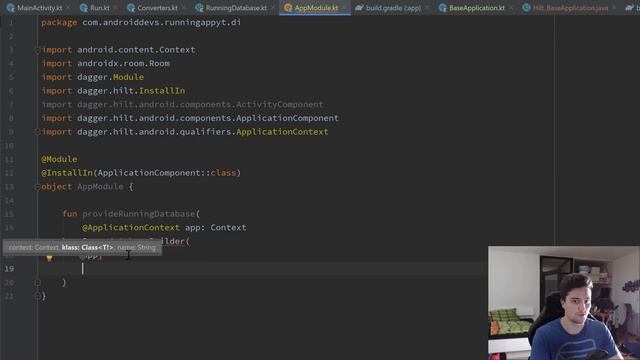The height and width of the screenshot is (360, 640).
Task: Close the MainActivity.kt tab
Action: (x=68, y=8)
